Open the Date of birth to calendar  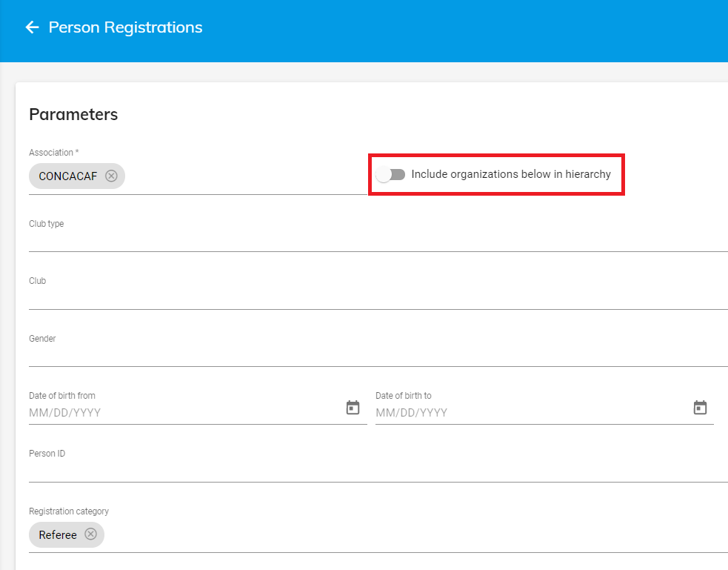[x=700, y=408]
